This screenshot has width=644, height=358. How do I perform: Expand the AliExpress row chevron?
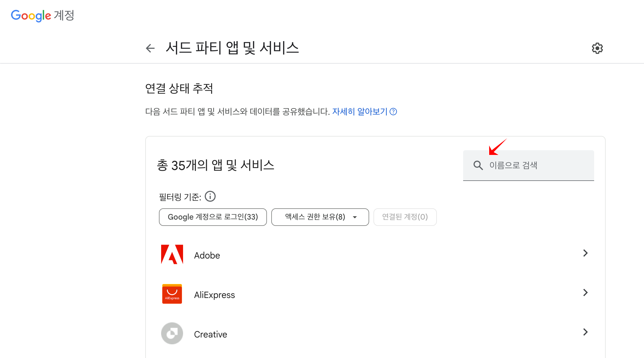click(x=585, y=292)
